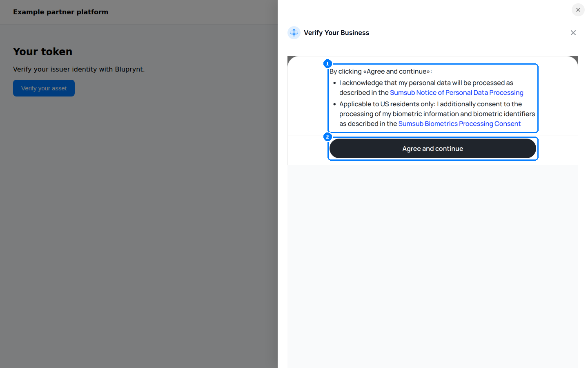Click the Agree and continue button

(x=433, y=148)
